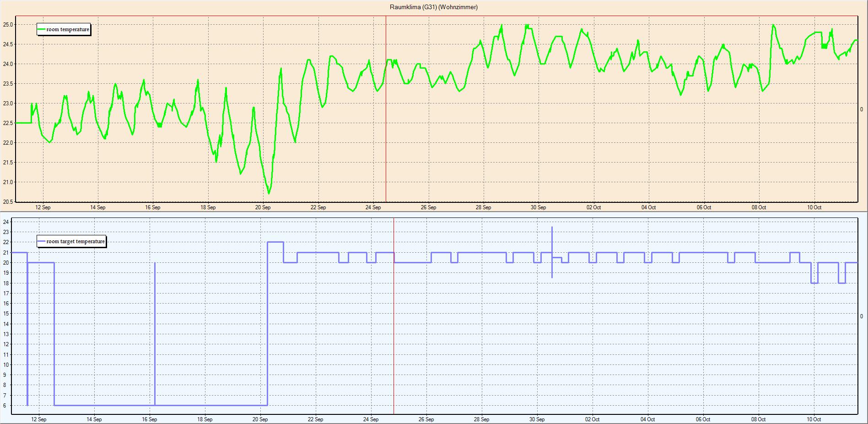Click the green line sample in room temperature legend
The height and width of the screenshot is (424, 868).
[x=42, y=29]
